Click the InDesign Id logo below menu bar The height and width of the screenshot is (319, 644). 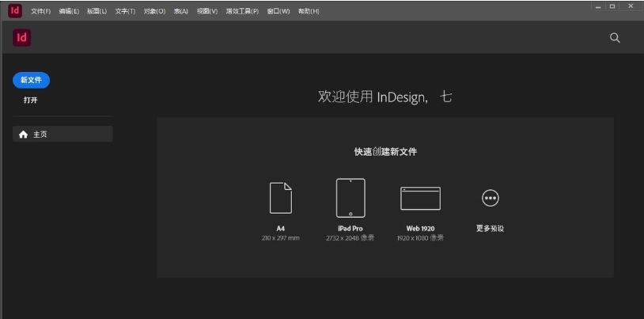(x=22, y=37)
